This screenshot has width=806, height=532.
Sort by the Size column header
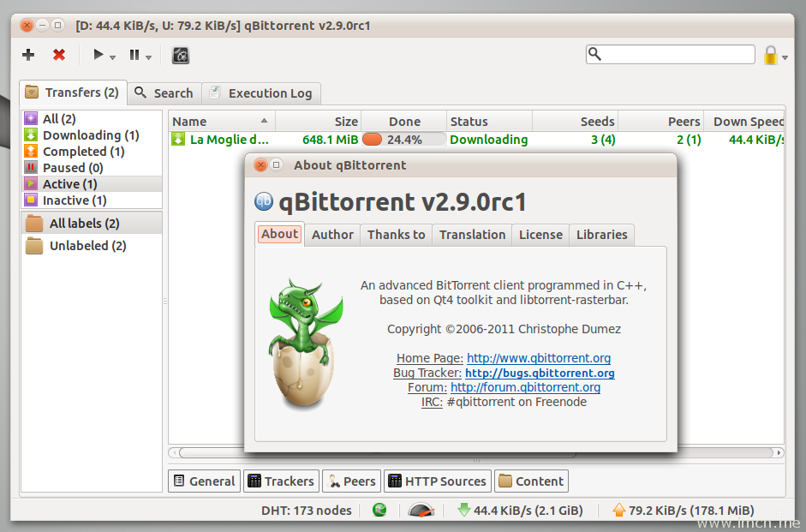(x=318, y=122)
